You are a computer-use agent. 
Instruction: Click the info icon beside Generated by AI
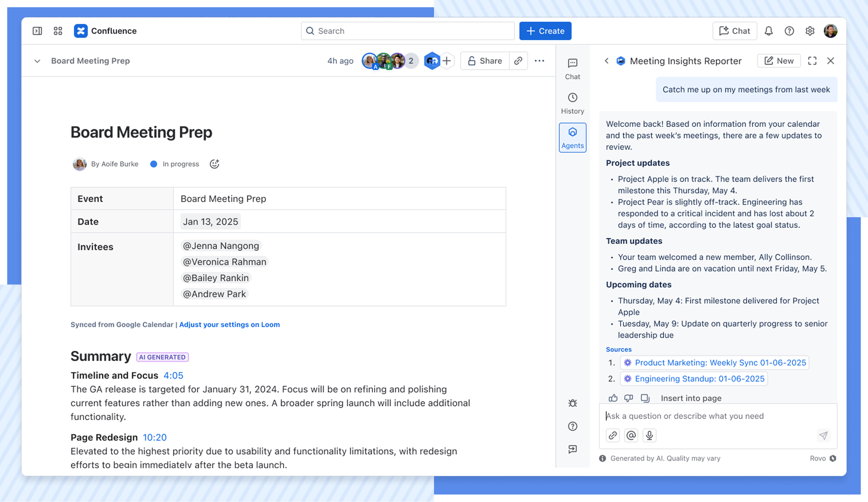coord(602,459)
